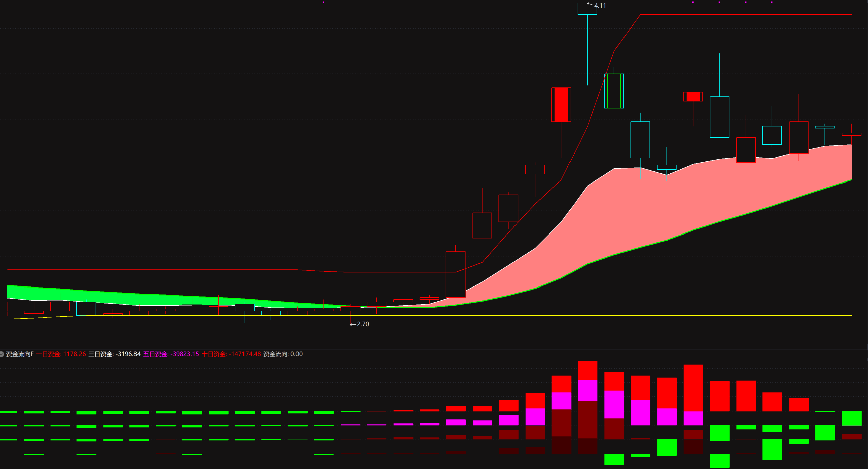Click the last red candle on far right
Image resolution: width=868 pixels, height=469 pixels.
[851, 134]
